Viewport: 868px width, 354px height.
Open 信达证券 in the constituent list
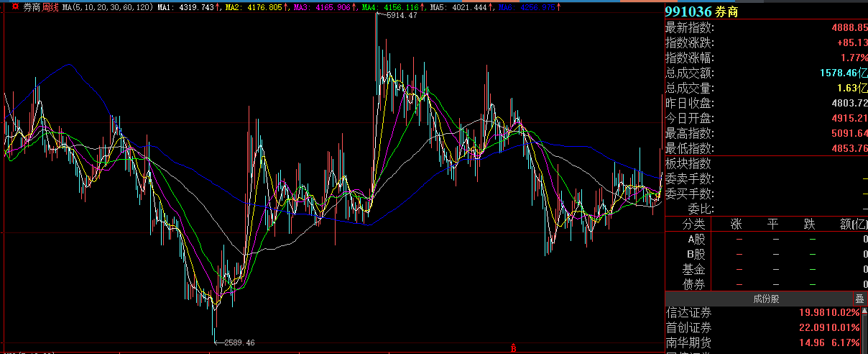click(x=688, y=312)
